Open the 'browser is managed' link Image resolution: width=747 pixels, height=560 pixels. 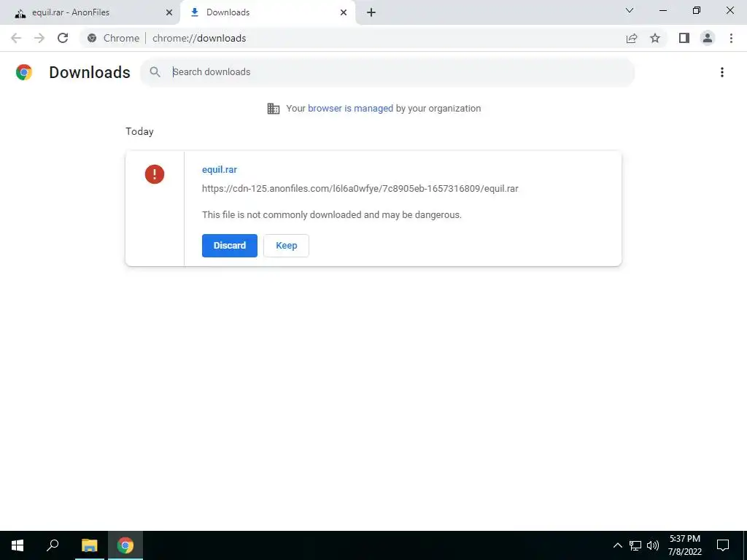351,109
